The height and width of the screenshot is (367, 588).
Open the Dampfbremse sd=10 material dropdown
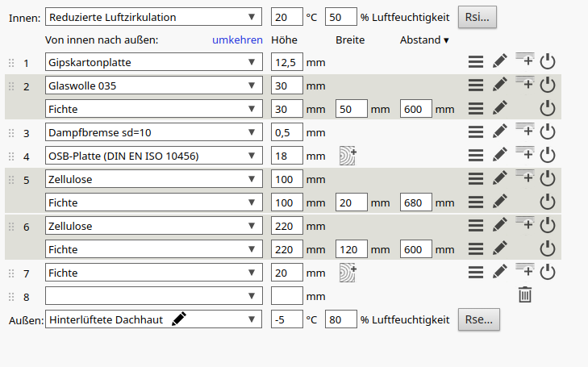[x=153, y=132]
